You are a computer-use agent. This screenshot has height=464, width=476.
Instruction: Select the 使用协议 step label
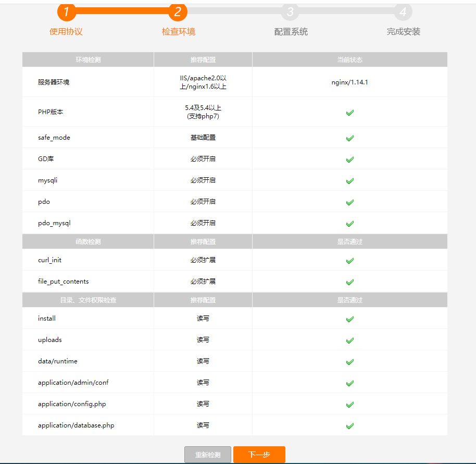coord(66,32)
